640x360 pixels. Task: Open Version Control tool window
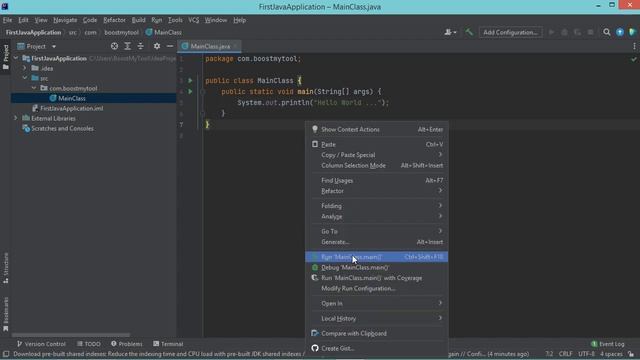(x=41, y=344)
